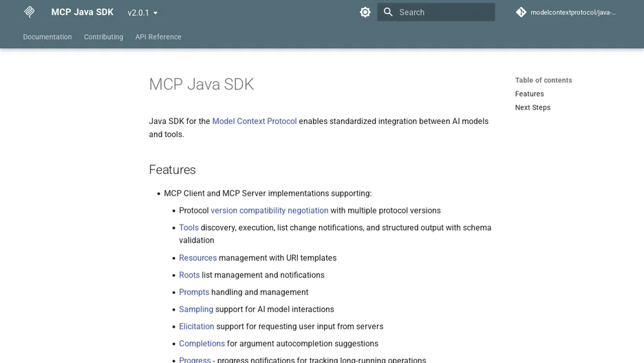This screenshot has width=644, height=363.
Task: Click the search magnifier icon
Action: (388, 12)
